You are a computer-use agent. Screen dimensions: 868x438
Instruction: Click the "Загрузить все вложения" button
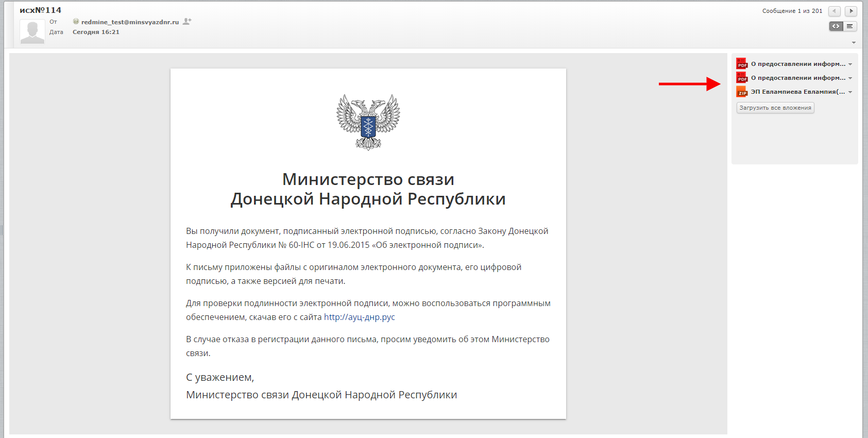pyautogui.click(x=775, y=108)
